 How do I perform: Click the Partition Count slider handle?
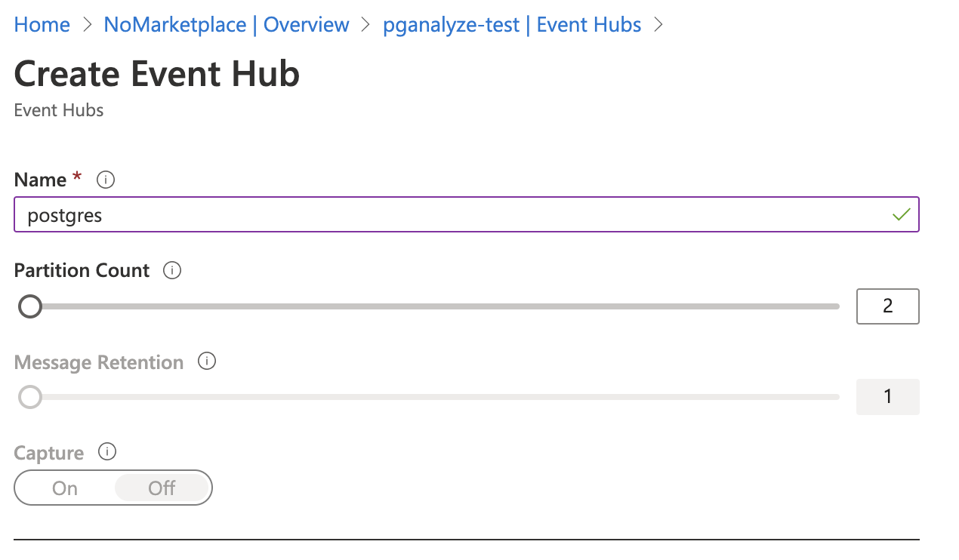pyautogui.click(x=30, y=306)
